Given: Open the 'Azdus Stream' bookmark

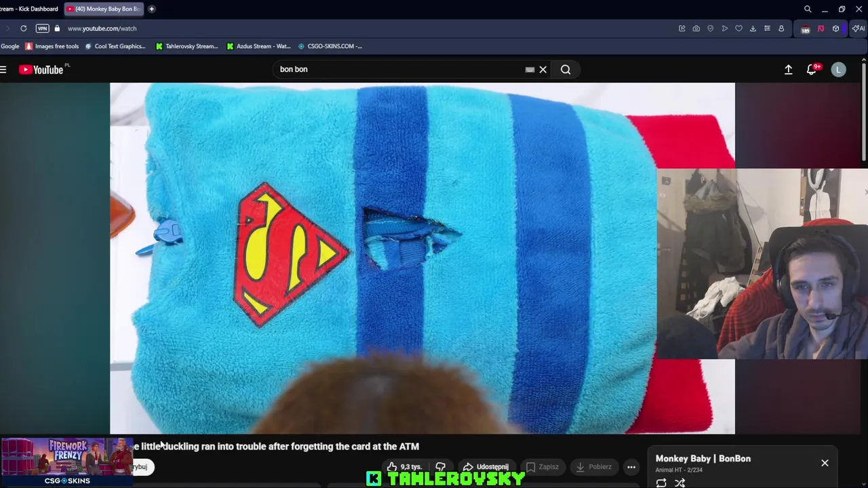Looking at the screenshot, I should click(x=259, y=46).
